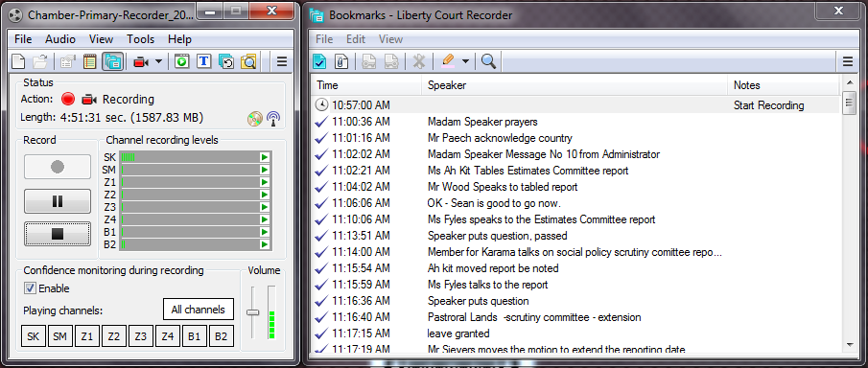The width and height of the screenshot is (868, 368).
Task: Open the green play window icon
Action: (x=181, y=61)
